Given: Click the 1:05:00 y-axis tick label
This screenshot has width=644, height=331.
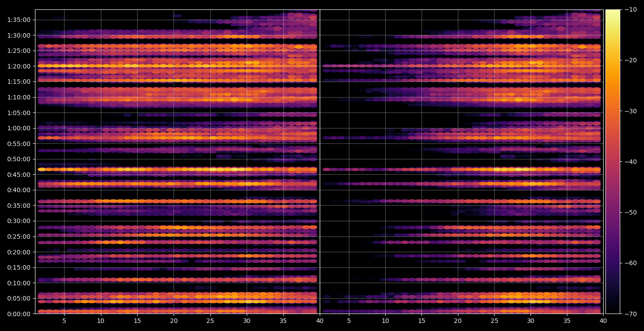Looking at the screenshot, I should pos(19,113).
